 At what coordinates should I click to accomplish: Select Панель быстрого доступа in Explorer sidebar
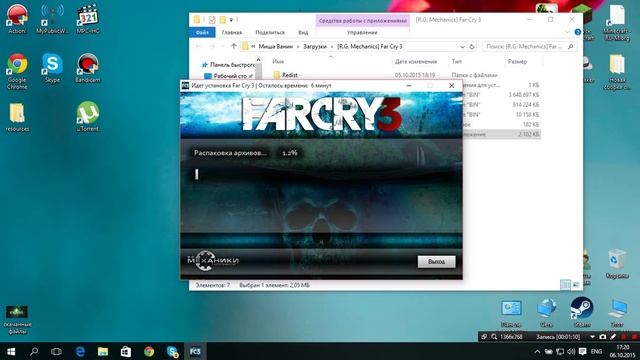pyautogui.click(x=228, y=65)
